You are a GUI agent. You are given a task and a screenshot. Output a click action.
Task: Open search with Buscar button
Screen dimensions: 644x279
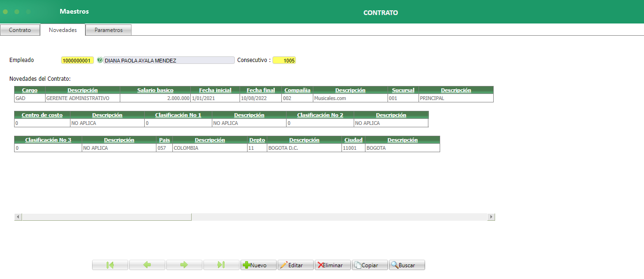click(407, 265)
